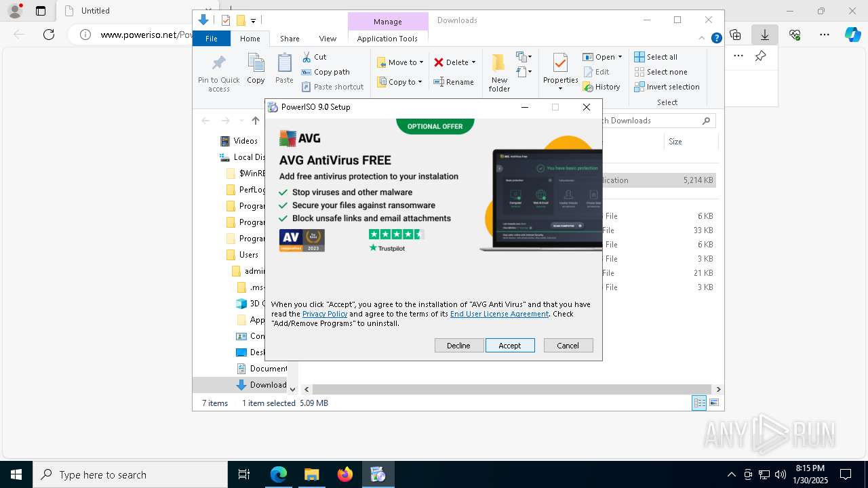Click History in the ribbon

click(x=601, y=87)
